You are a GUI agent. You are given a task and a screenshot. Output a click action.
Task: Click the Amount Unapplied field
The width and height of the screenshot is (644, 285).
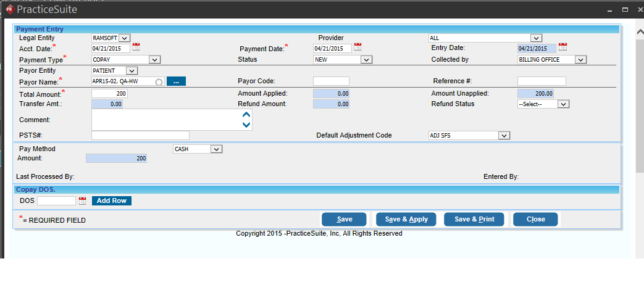(535, 94)
